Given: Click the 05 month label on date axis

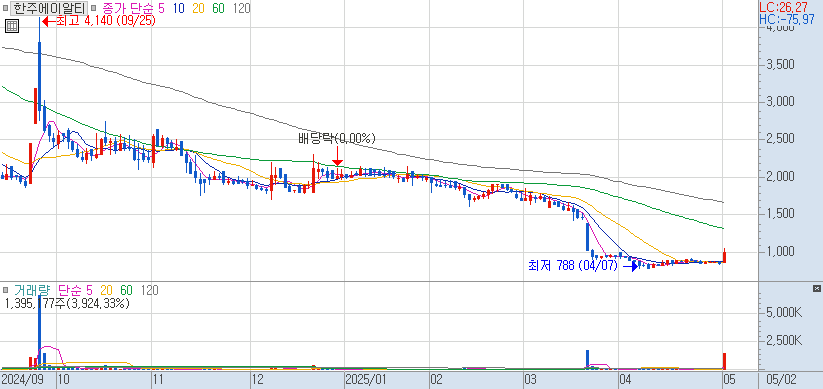Looking at the screenshot, I should (x=730, y=379).
